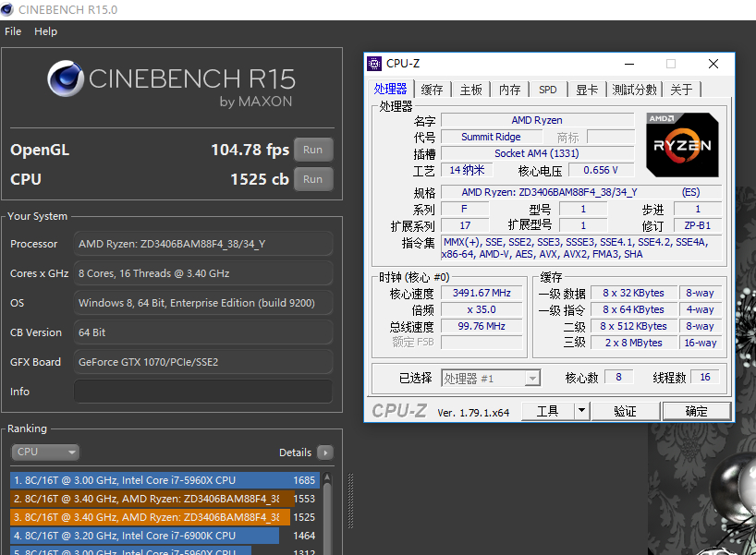
Task: Close the CPU-Z window
Action: pos(713,64)
